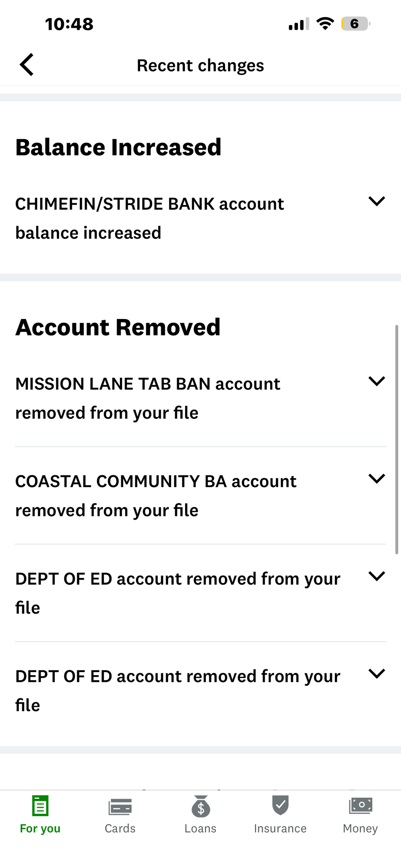Tap the Cards credit card icon
401x868 pixels.
pos(120,806)
